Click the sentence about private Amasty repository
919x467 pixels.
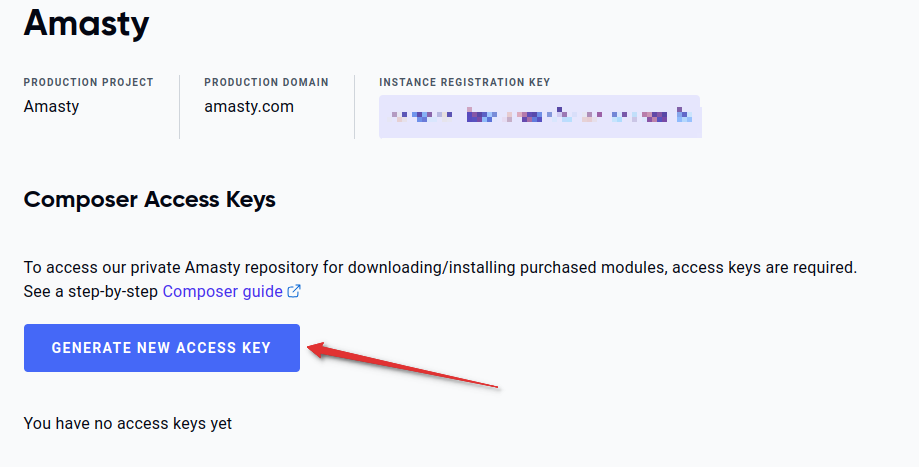point(440,267)
